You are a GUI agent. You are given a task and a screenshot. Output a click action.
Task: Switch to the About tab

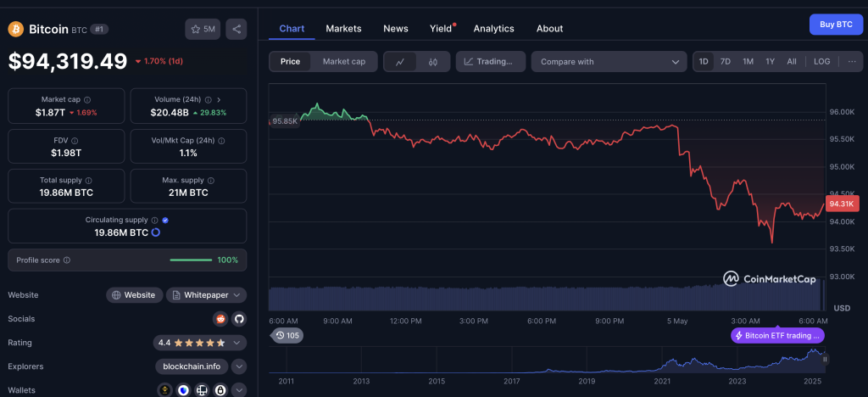click(549, 28)
